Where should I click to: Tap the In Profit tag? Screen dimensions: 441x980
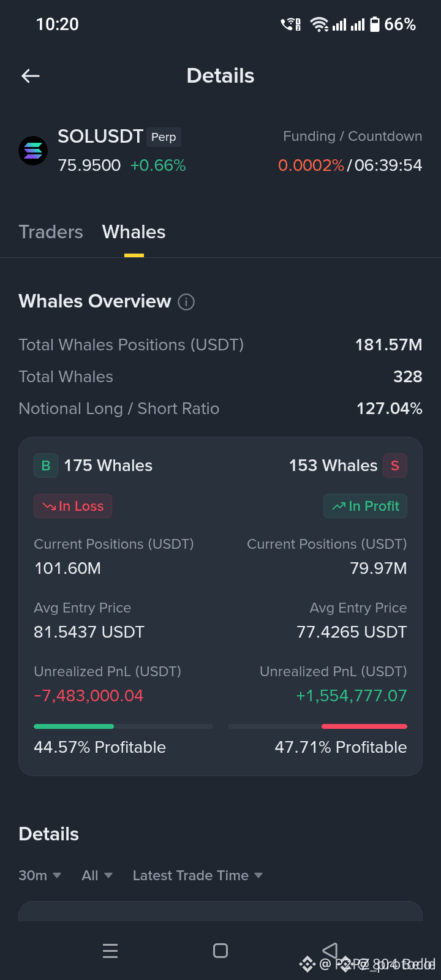coord(365,506)
